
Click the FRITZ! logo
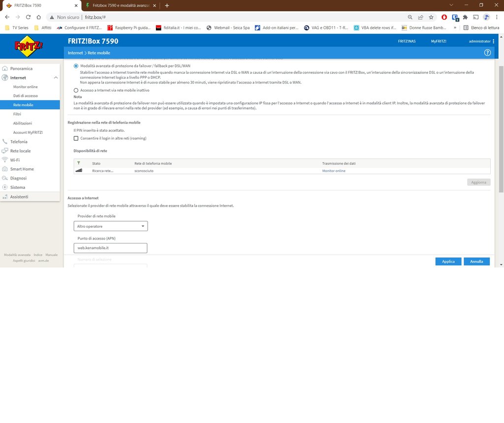click(28, 46)
